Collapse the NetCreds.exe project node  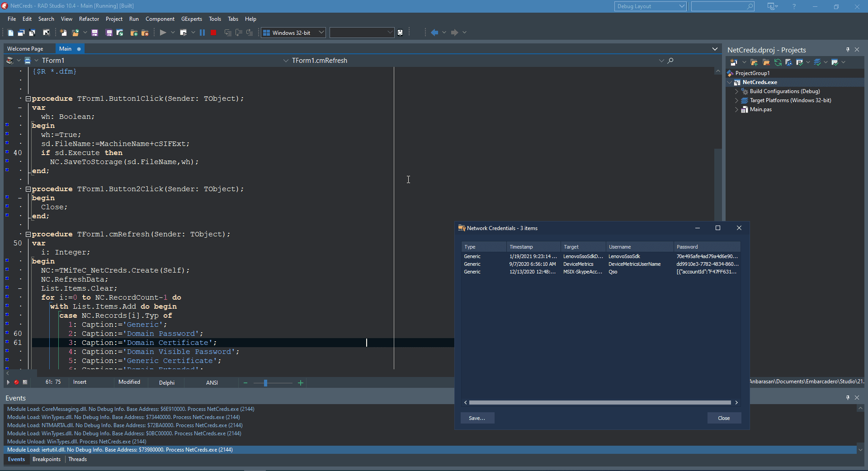click(729, 82)
